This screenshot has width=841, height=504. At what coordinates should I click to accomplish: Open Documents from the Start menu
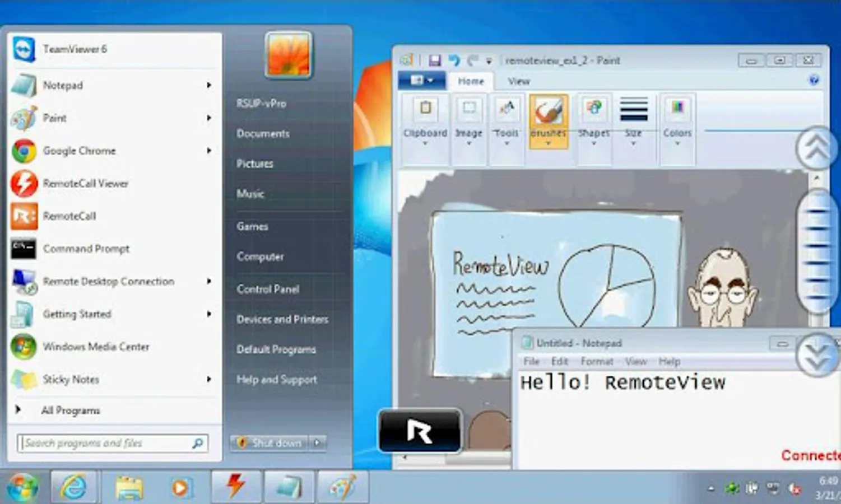pyautogui.click(x=263, y=134)
